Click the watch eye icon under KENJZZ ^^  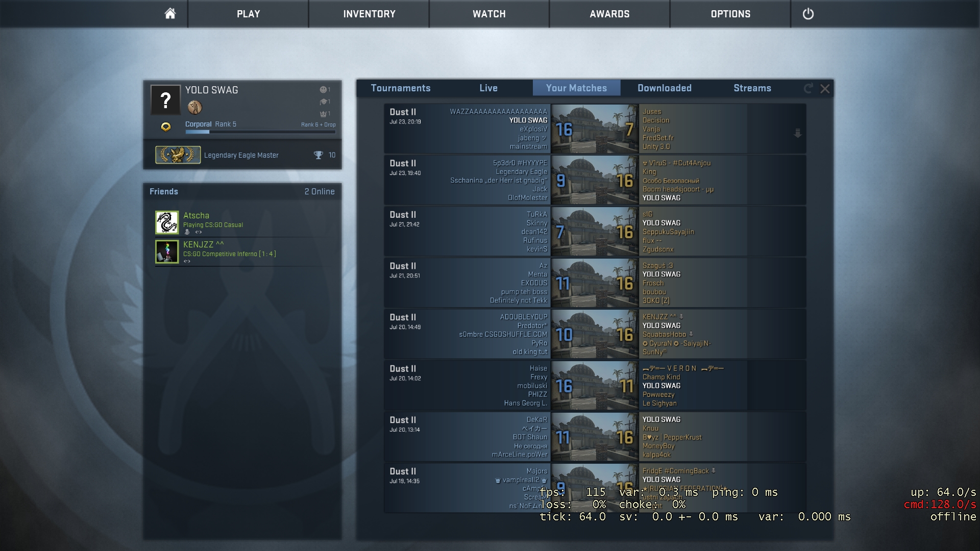coord(187,261)
